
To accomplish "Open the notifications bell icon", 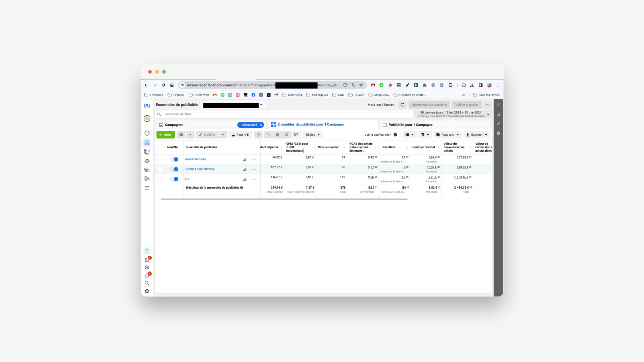I will pyautogui.click(x=147, y=276).
